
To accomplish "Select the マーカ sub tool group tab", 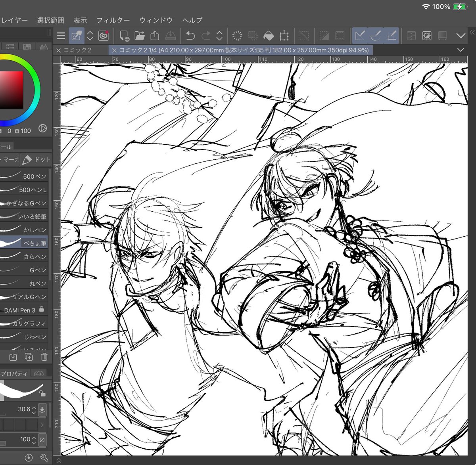I will pos(10,159).
